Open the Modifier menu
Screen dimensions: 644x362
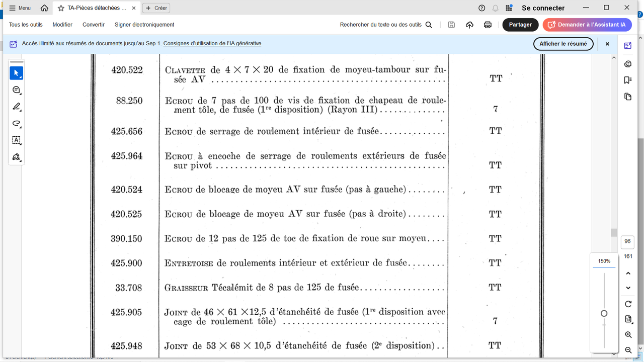(x=62, y=25)
